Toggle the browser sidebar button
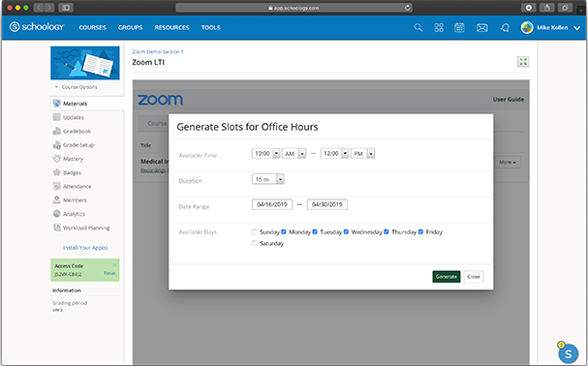Image resolution: width=588 pixels, height=366 pixels. (x=66, y=8)
